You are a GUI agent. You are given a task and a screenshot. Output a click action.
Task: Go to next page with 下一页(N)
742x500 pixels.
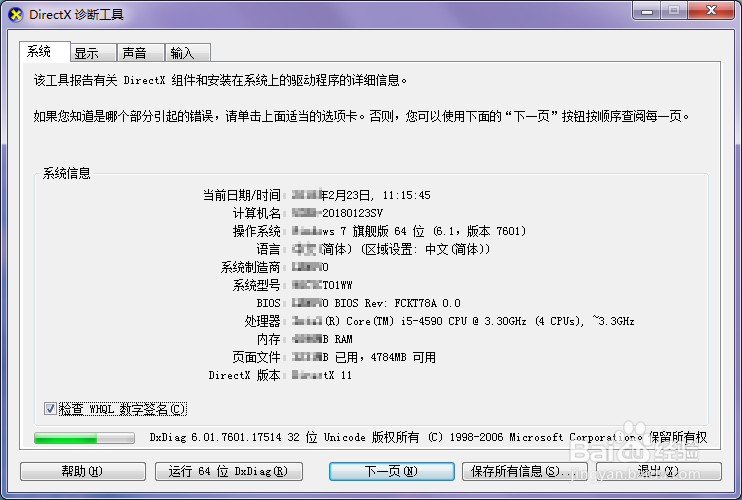click(391, 471)
